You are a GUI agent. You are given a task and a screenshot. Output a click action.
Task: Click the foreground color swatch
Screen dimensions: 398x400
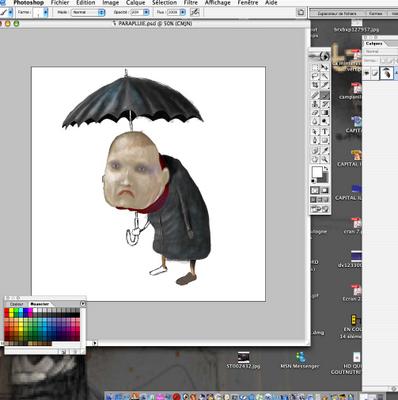[x=317, y=172]
